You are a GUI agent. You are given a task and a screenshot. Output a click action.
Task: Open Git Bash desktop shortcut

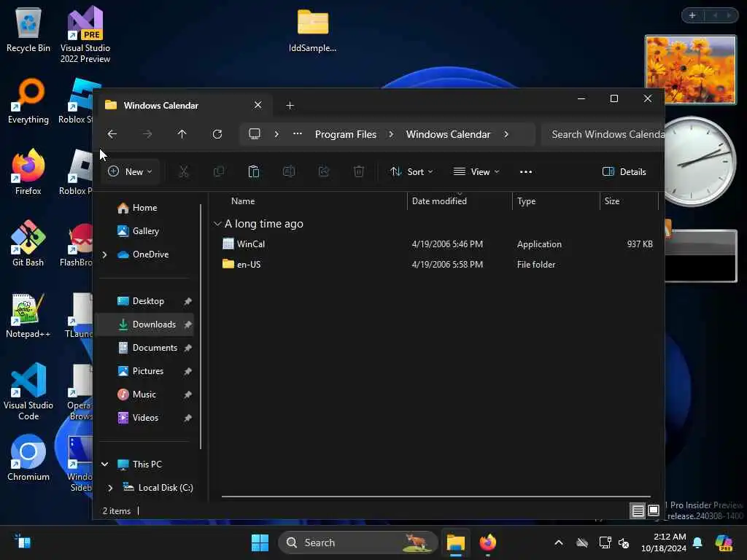click(x=28, y=244)
